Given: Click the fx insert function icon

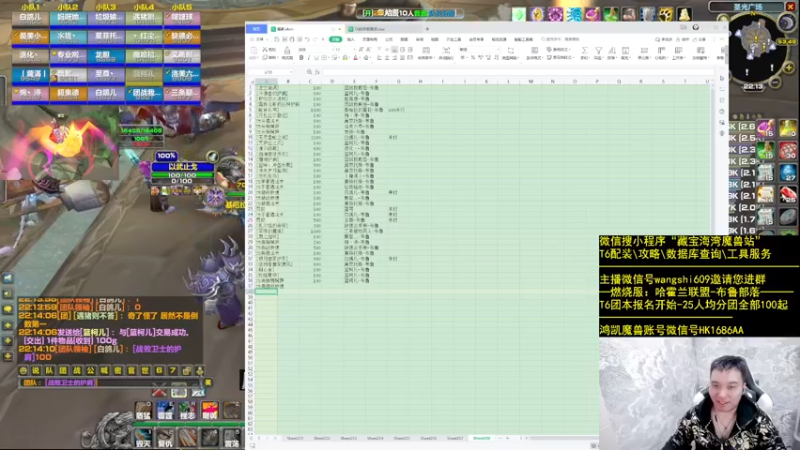Looking at the screenshot, I should (317, 72).
